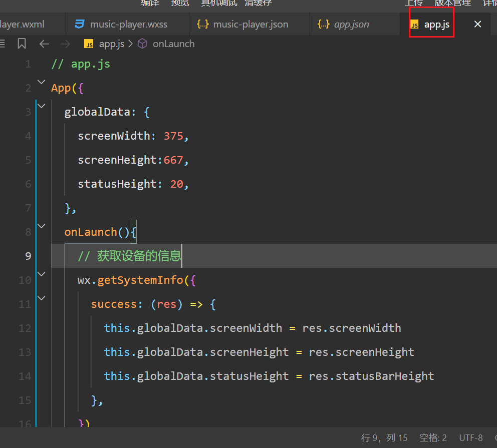Viewport: 497px width, 448px height.
Task: Collapse the App({ block at line 2
Action: tap(41, 82)
